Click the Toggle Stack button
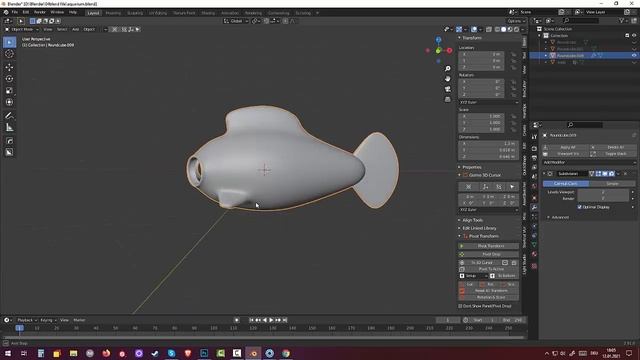This screenshot has width=640, height=360. (x=613, y=154)
